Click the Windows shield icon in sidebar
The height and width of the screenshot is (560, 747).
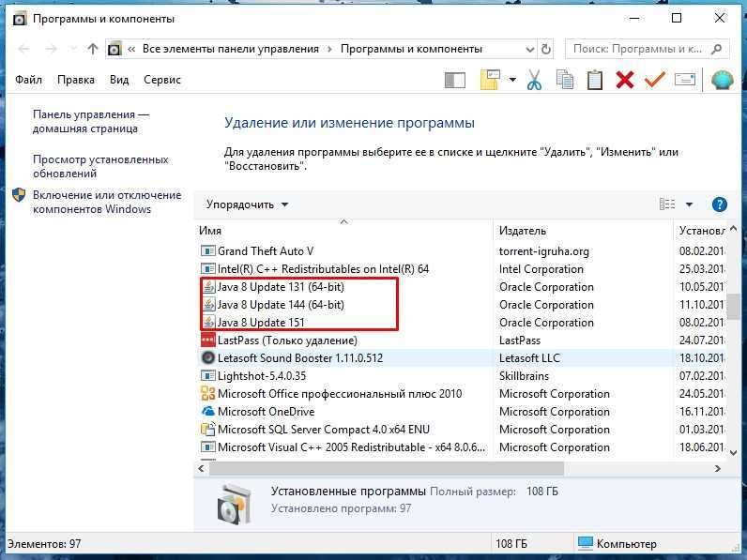coord(19,195)
